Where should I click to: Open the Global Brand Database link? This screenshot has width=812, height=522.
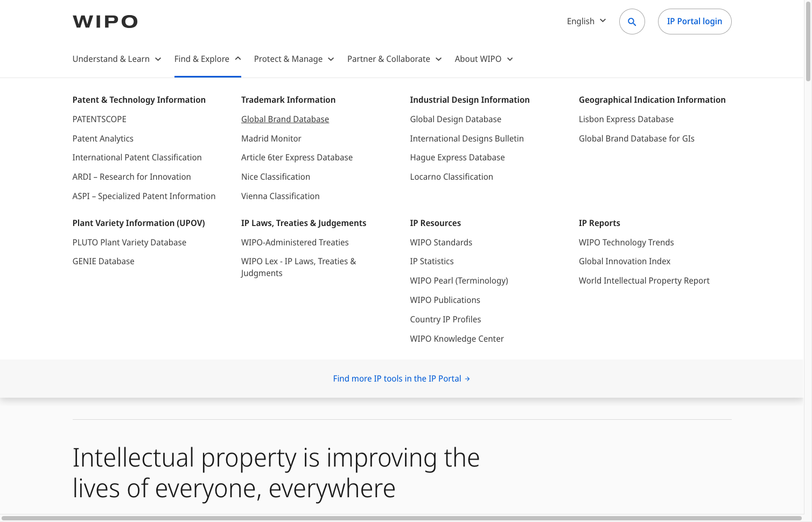pyautogui.click(x=285, y=119)
